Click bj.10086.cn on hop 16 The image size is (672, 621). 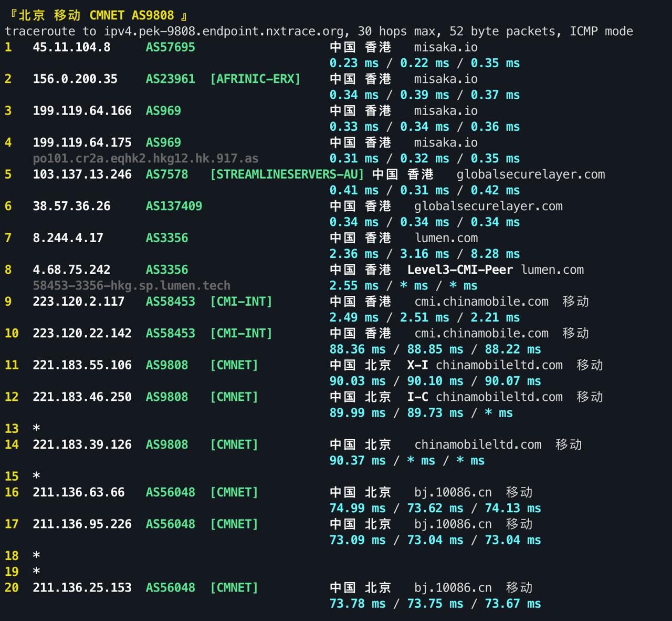[x=453, y=492]
